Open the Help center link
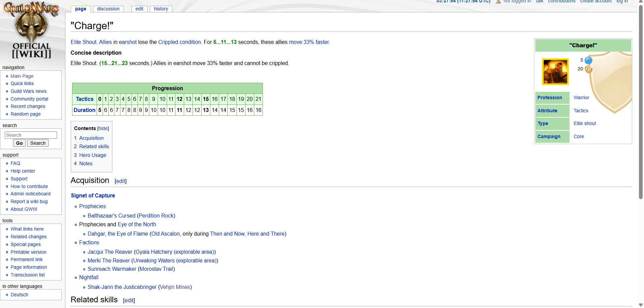644x308 pixels. click(x=23, y=171)
